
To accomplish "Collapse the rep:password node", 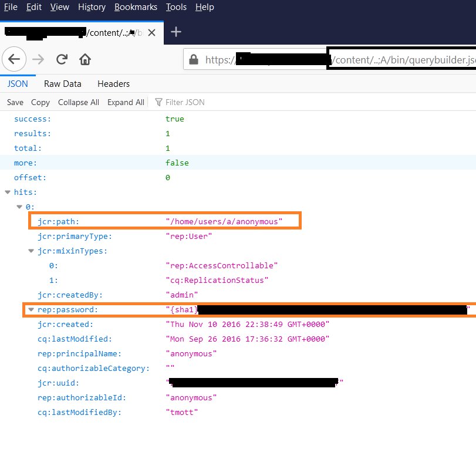I will (x=31, y=310).
